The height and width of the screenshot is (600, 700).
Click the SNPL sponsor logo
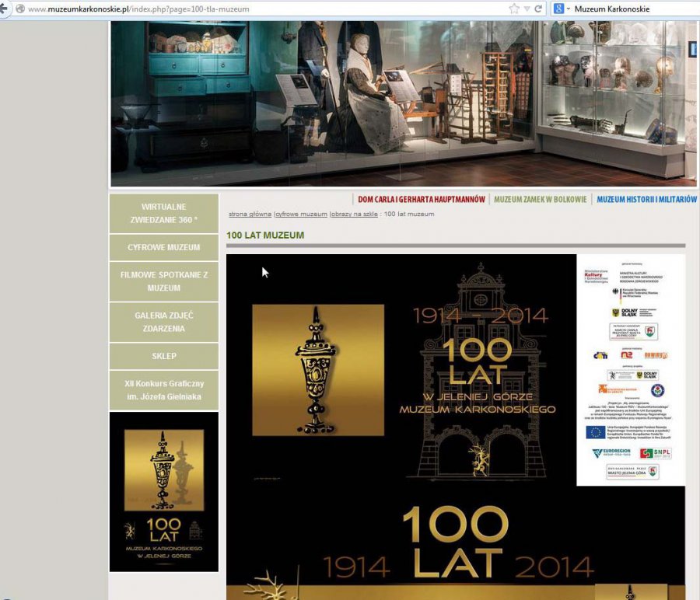pyautogui.click(x=656, y=453)
